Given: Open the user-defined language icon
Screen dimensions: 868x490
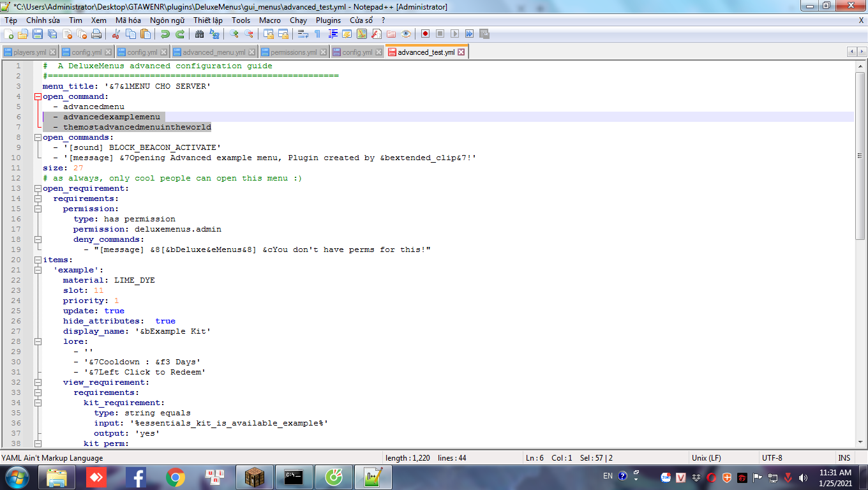Looking at the screenshot, I should [x=348, y=34].
